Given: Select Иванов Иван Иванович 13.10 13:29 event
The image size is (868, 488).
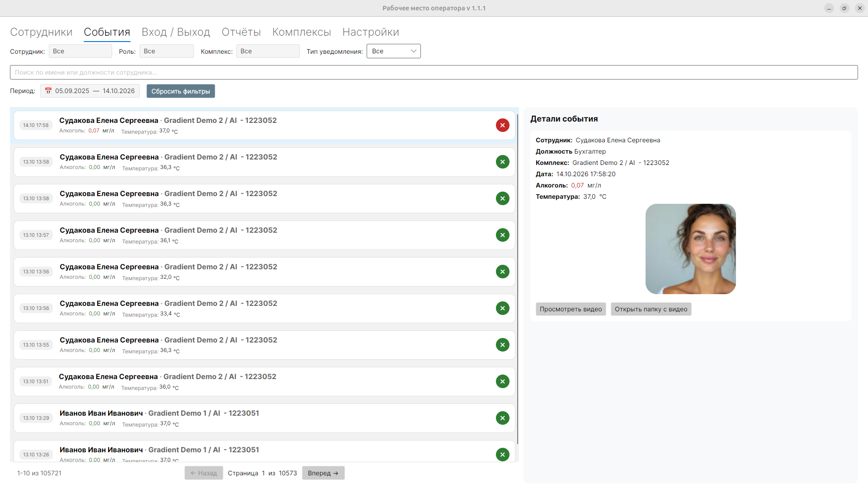Looking at the screenshot, I should point(264,418).
